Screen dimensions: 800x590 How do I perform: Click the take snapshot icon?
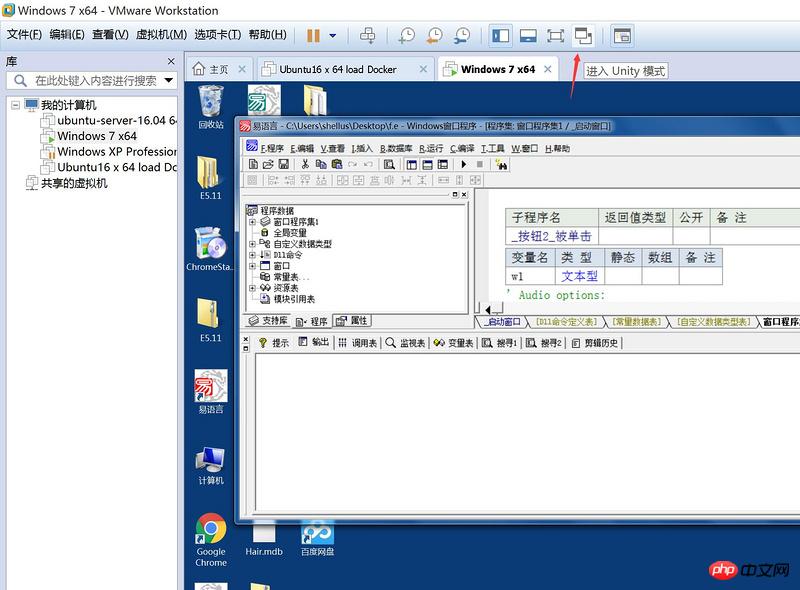[x=407, y=36]
